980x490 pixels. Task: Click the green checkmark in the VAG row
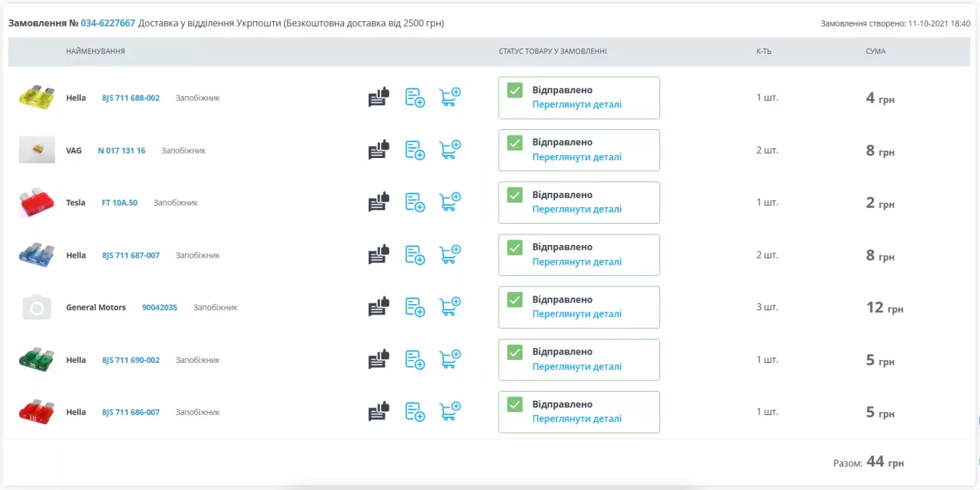pyautogui.click(x=515, y=143)
